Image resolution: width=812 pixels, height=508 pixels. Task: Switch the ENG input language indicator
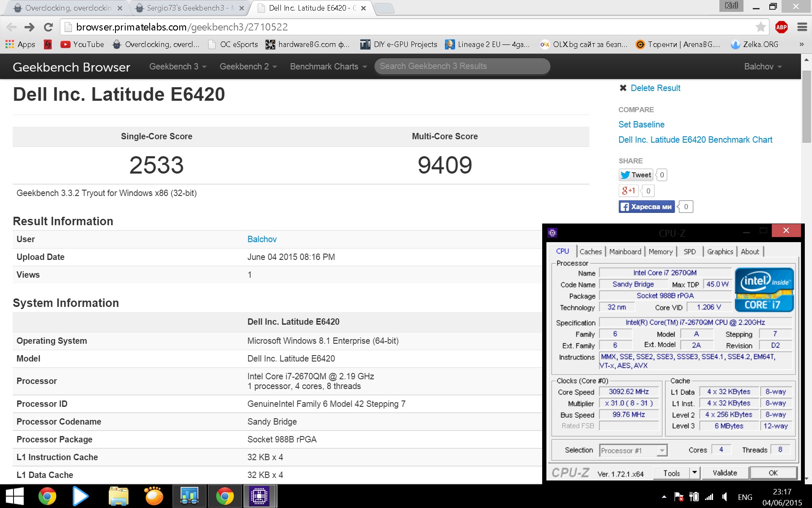coord(745,497)
